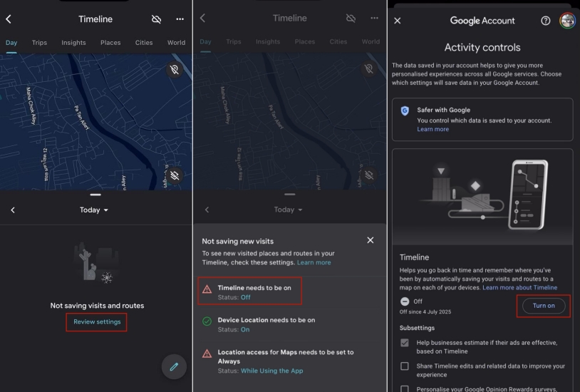Switch to the Trips tab
580x392 pixels.
point(39,43)
